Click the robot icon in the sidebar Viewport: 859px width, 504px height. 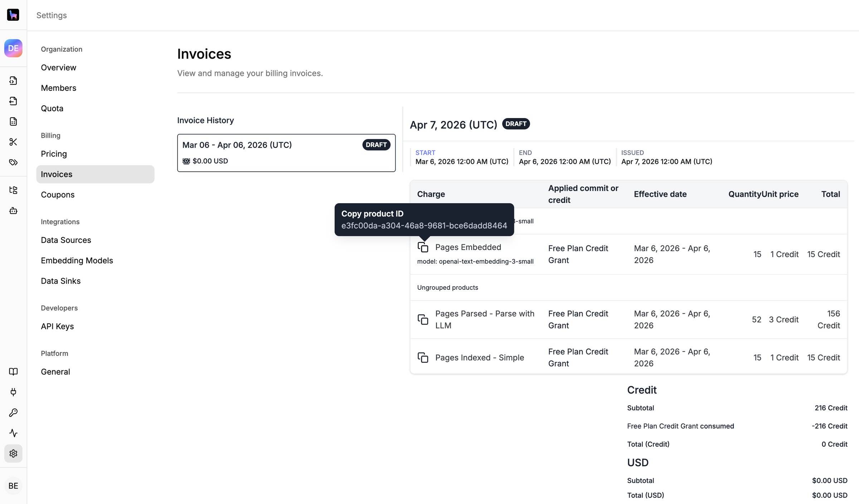[x=13, y=210]
